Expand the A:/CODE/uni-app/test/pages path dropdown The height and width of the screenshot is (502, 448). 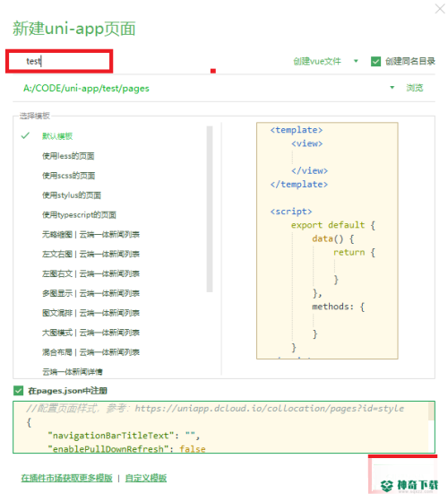(x=392, y=88)
